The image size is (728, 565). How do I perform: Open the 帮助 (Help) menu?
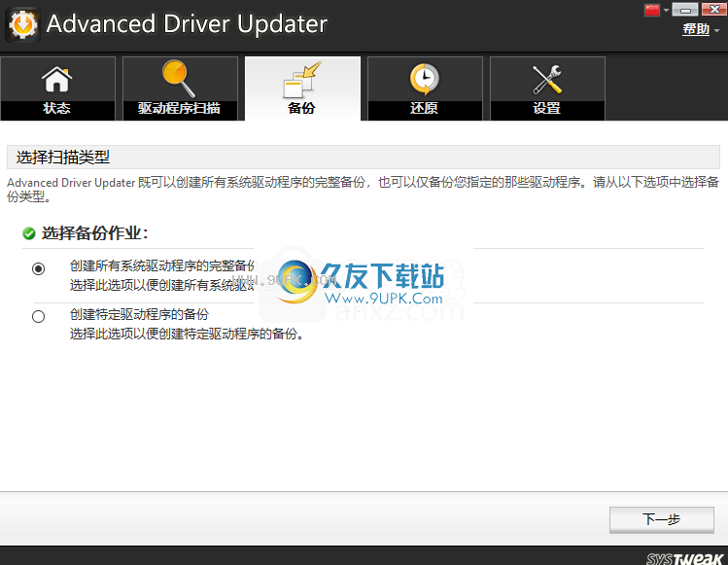tap(696, 29)
